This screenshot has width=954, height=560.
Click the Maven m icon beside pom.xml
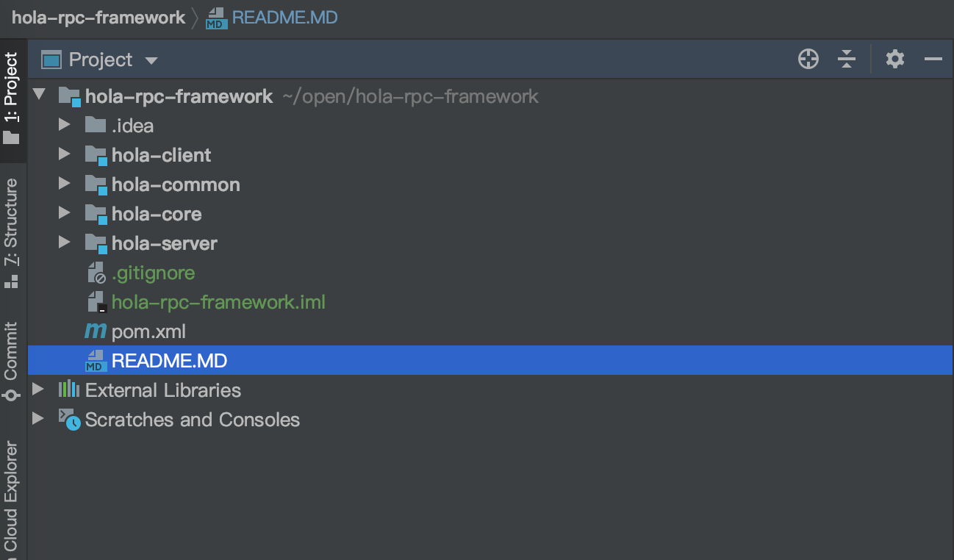(96, 331)
